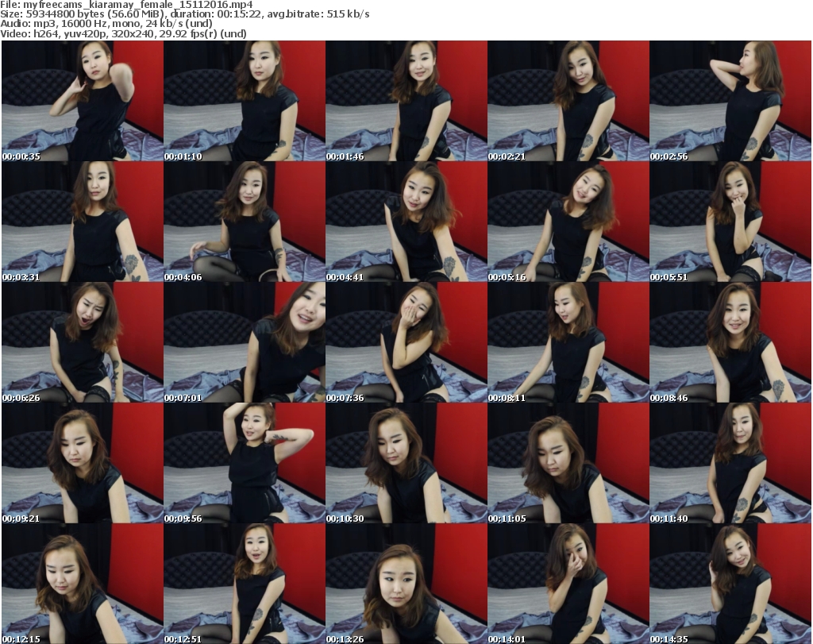Click the frame marked 00:13:26
This screenshot has width=813, height=644.
406,584
